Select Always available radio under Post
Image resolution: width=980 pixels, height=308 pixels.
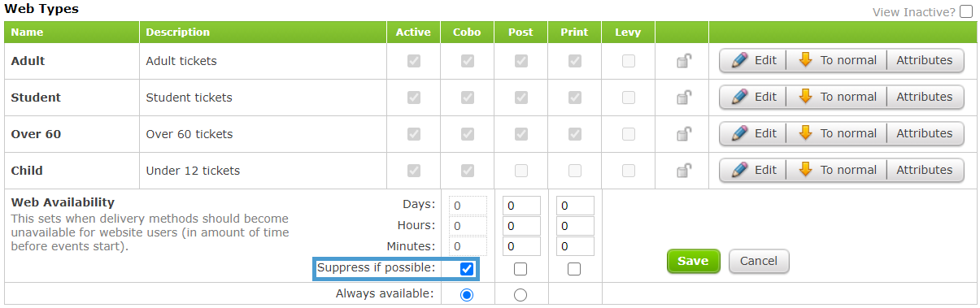[x=520, y=295]
